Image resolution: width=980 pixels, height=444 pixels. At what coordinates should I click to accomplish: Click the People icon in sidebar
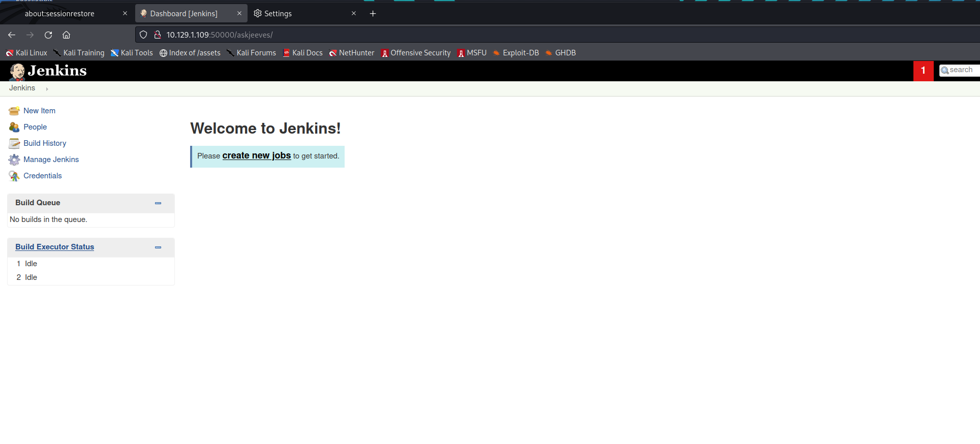click(14, 127)
